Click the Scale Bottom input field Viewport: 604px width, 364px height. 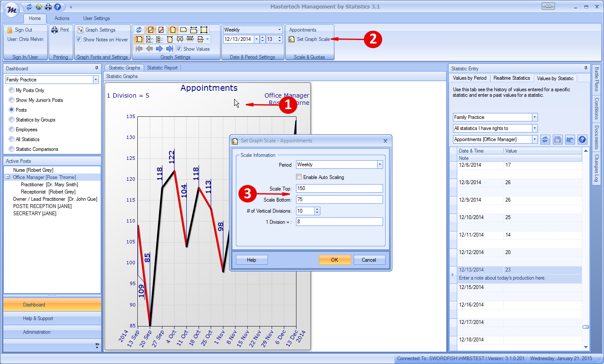coord(340,199)
